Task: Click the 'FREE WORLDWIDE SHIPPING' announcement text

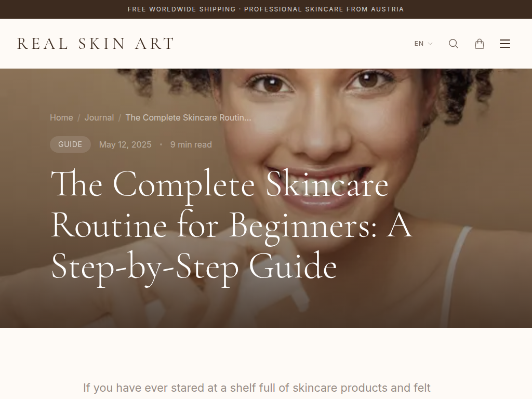Action: pos(181,9)
